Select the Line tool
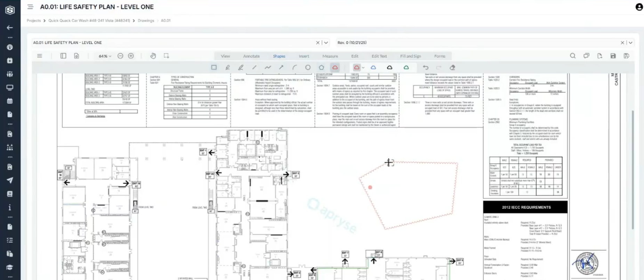The width and height of the screenshot is (644, 280). click(254, 68)
